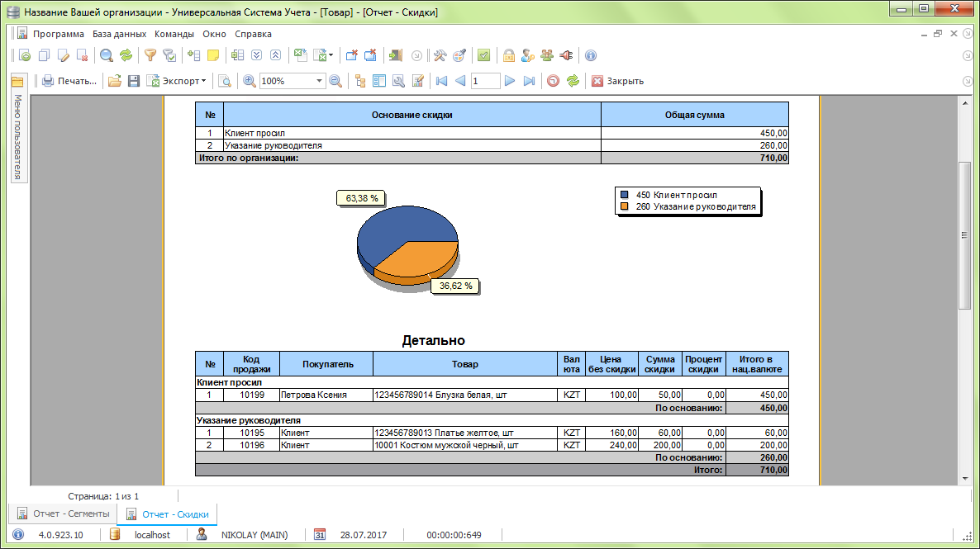Open the Экспорт dropdown
The width and height of the screenshot is (980, 549).
click(x=176, y=81)
